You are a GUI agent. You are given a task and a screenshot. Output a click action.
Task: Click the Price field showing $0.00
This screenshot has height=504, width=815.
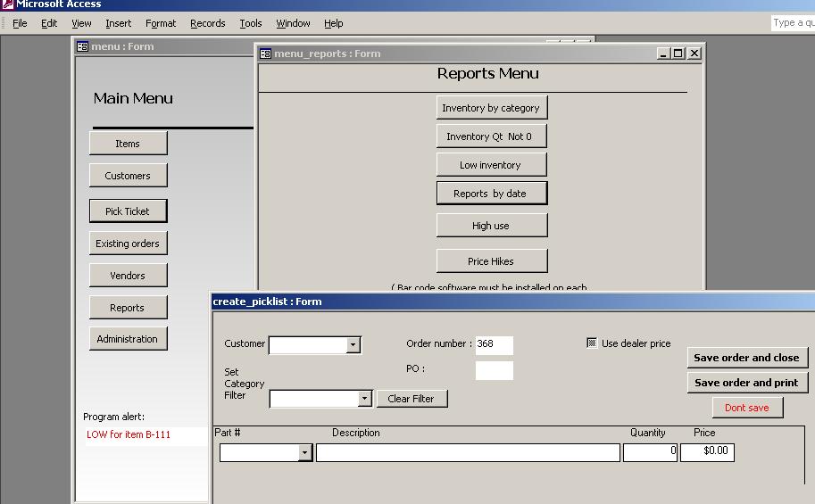point(707,452)
